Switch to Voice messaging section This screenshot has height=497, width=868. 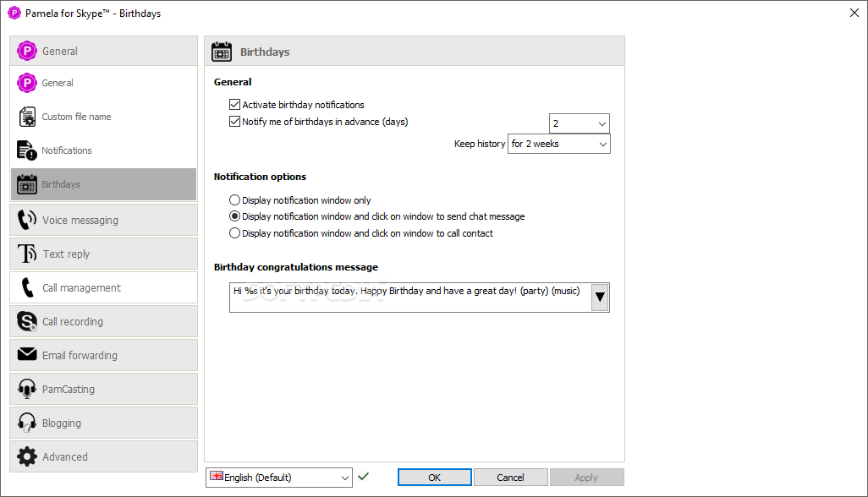pos(103,220)
